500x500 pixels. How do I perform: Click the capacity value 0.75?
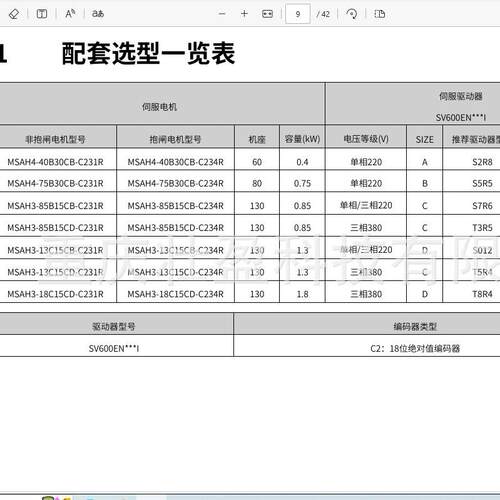(302, 183)
